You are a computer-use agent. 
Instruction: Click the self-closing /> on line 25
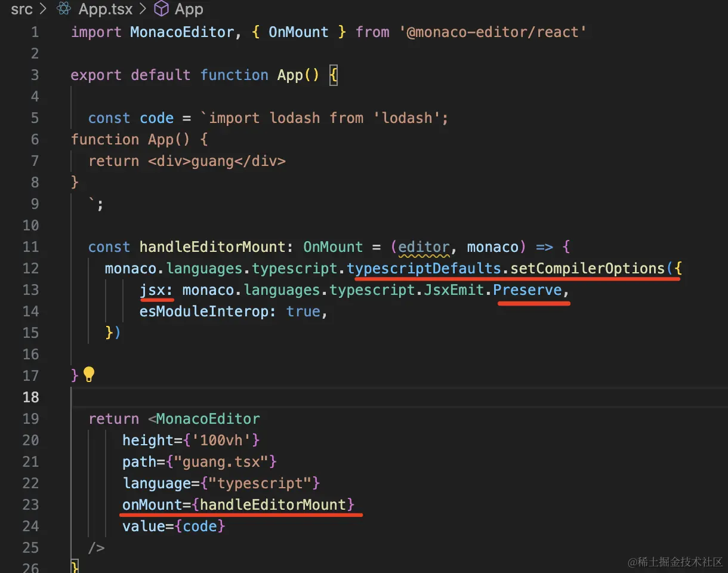point(97,547)
